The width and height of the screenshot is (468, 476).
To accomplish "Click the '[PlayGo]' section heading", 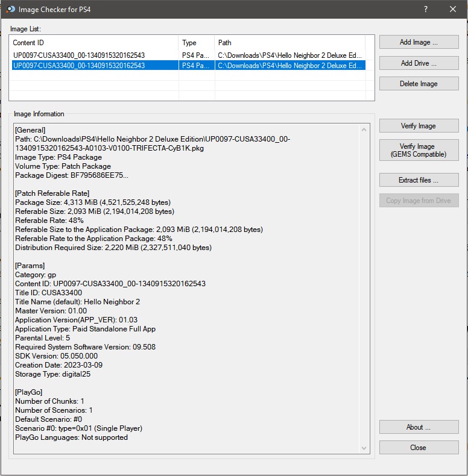I will (29, 392).
